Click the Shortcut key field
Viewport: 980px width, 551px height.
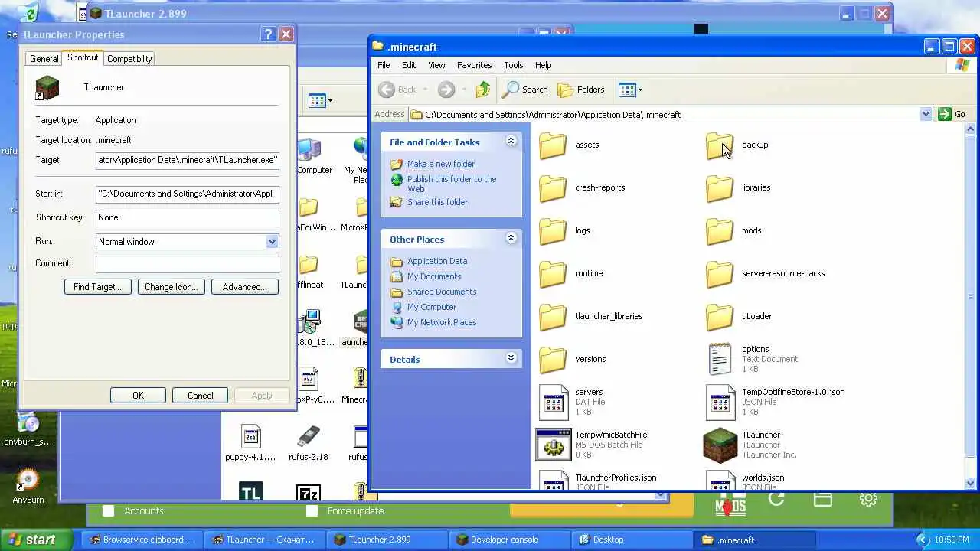(188, 217)
